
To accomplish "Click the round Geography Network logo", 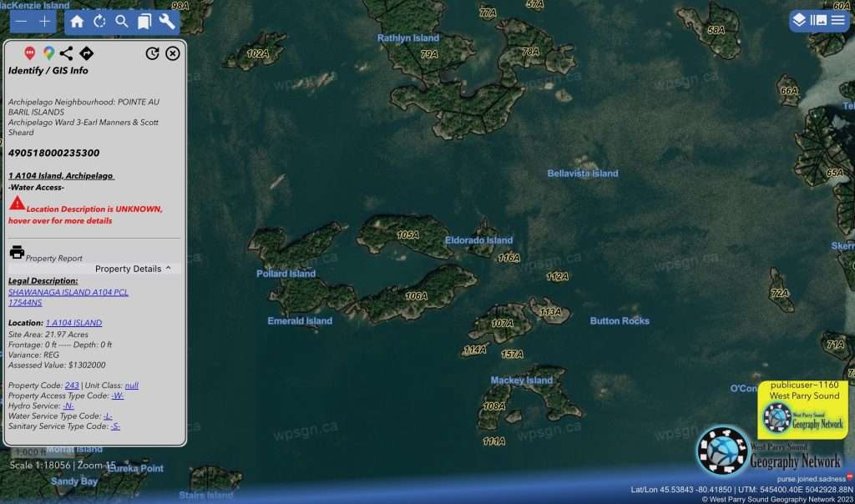I will coord(722,451).
